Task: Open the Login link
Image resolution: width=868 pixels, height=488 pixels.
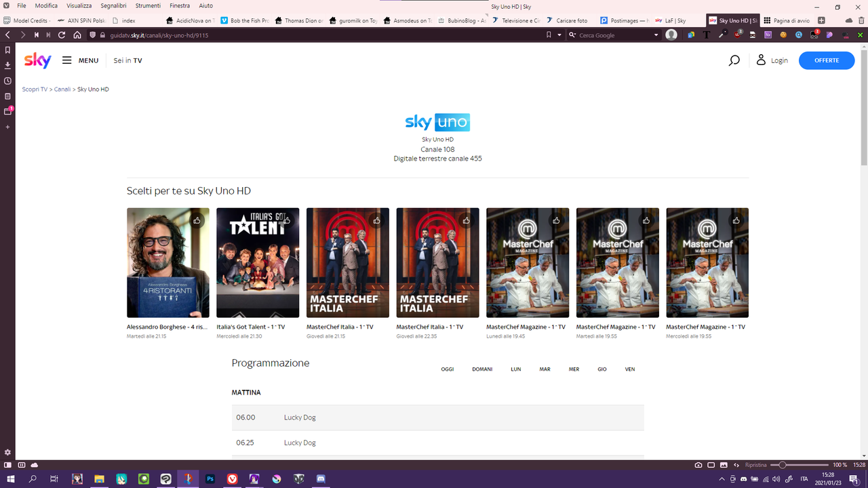Action: pyautogui.click(x=772, y=60)
